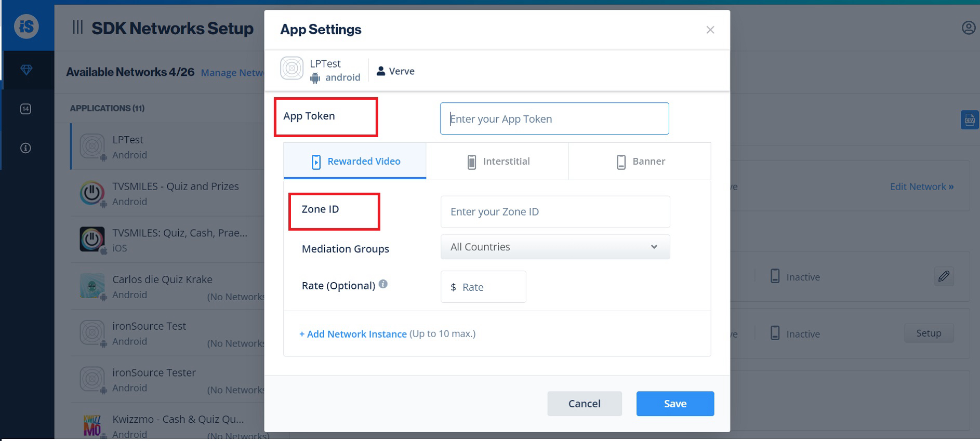Select ironSource Tester application
Screen dimensions: 980x441
pos(167,380)
